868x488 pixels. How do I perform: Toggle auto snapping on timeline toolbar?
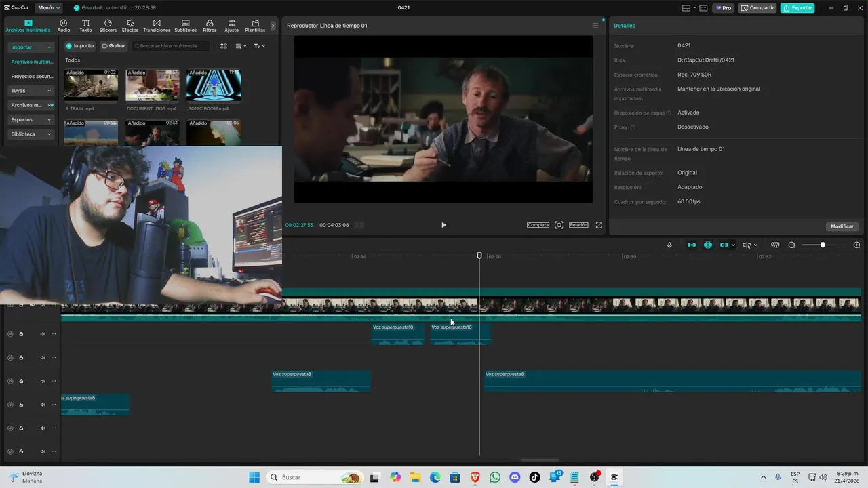coord(708,245)
